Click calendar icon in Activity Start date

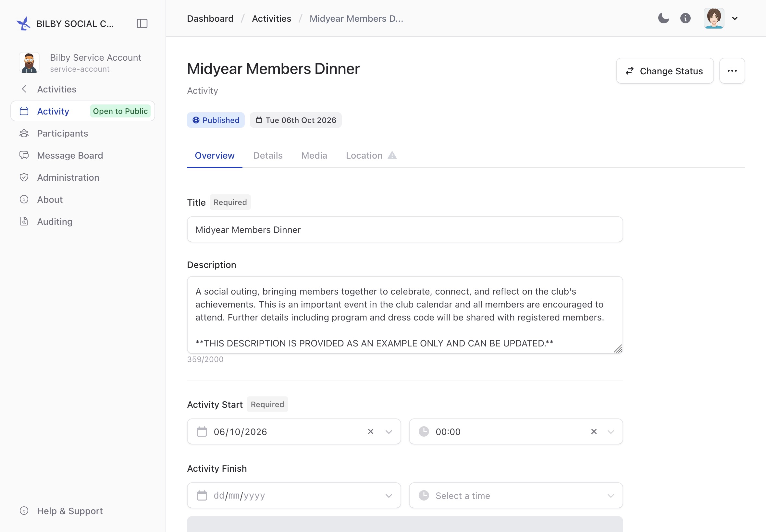(x=202, y=431)
